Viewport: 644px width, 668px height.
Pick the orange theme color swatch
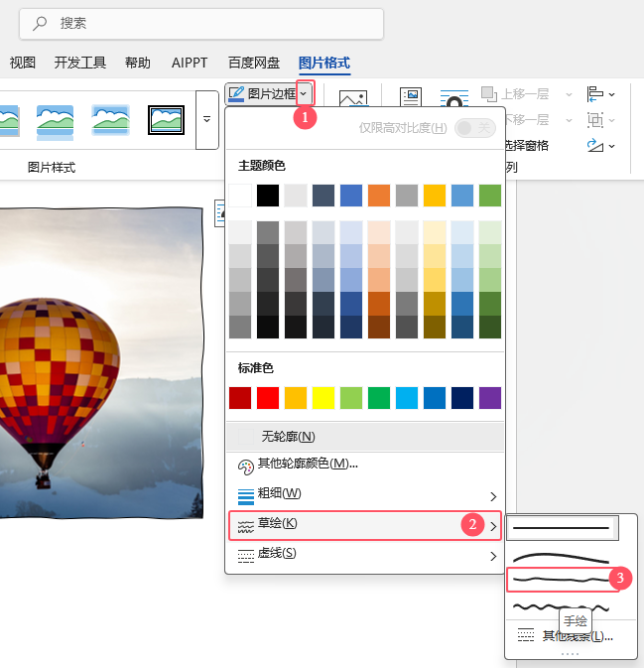coord(379,196)
